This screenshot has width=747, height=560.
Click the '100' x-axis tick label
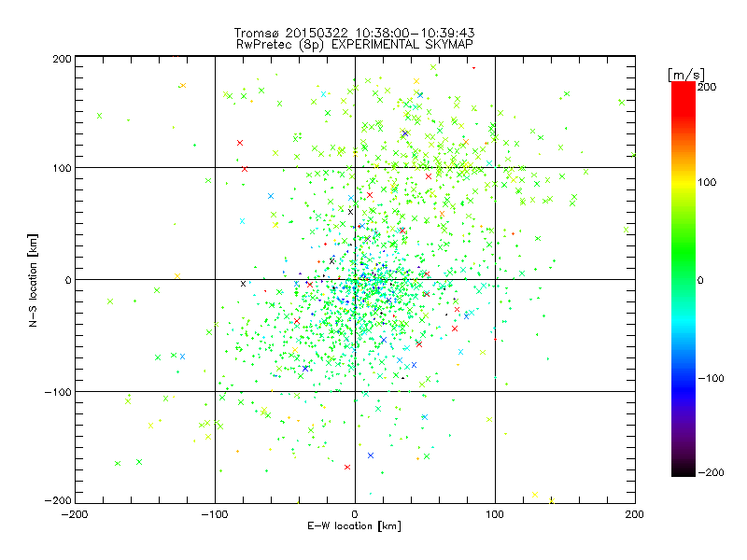point(495,514)
